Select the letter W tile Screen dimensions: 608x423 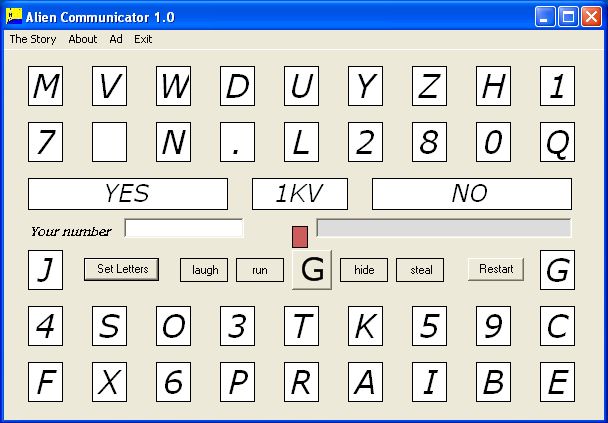point(173,87)
